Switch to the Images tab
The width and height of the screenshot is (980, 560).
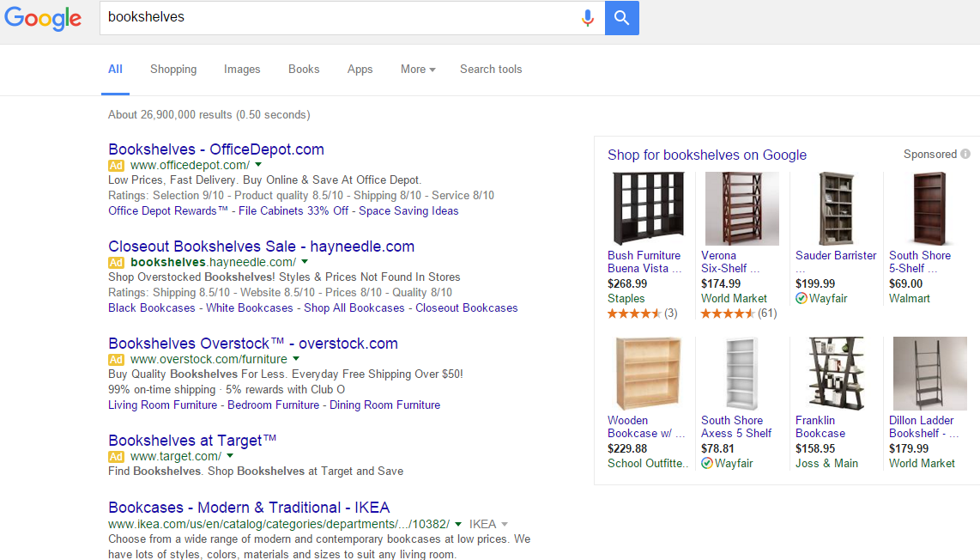coord(242,70)
